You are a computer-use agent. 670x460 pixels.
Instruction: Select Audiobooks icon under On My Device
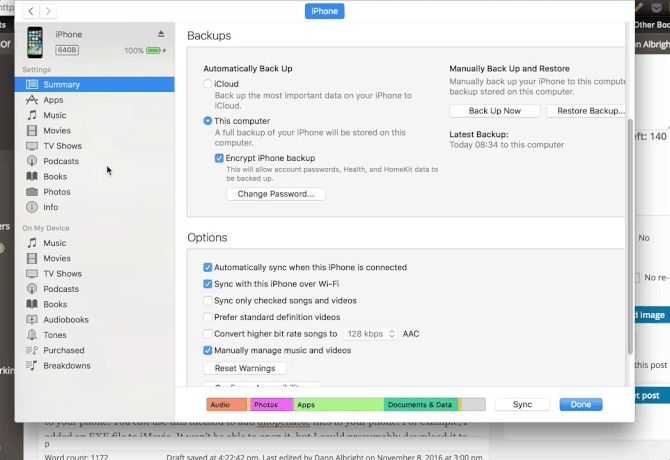point(33,320)
